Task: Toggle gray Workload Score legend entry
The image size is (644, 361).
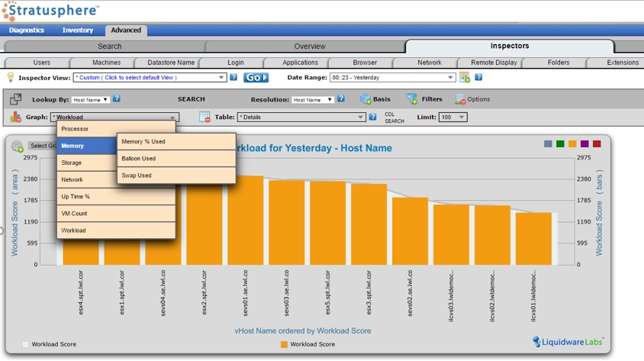Action: (50, 344)
